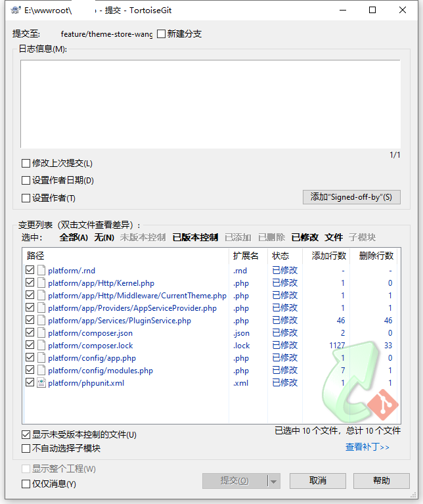This screenshot has width=423, height=504.
Task: Click the 1127 added lines cell
Action: point(337,346)
